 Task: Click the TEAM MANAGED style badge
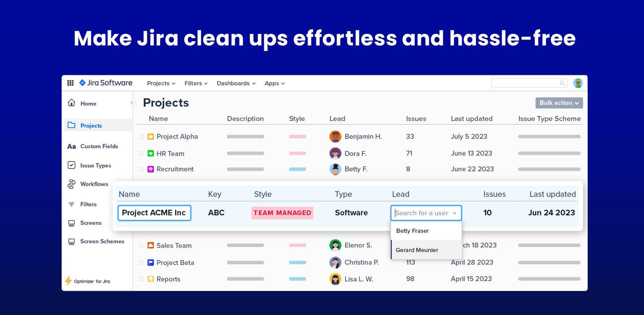pos(282,213)
